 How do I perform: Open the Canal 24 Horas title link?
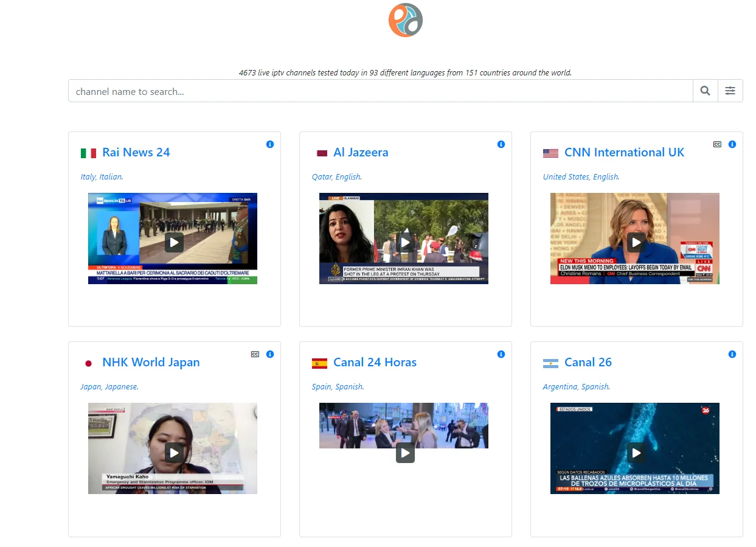pos(375,362)
